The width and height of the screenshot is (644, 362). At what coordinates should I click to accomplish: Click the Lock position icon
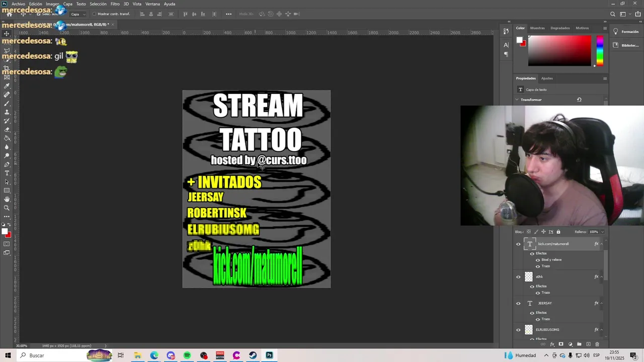pos(543,232)
